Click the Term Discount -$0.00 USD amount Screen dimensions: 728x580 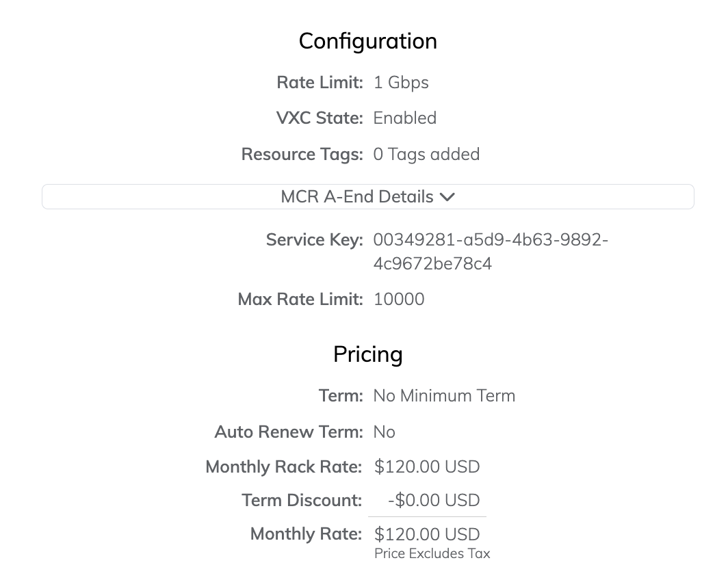click(434, 501)
